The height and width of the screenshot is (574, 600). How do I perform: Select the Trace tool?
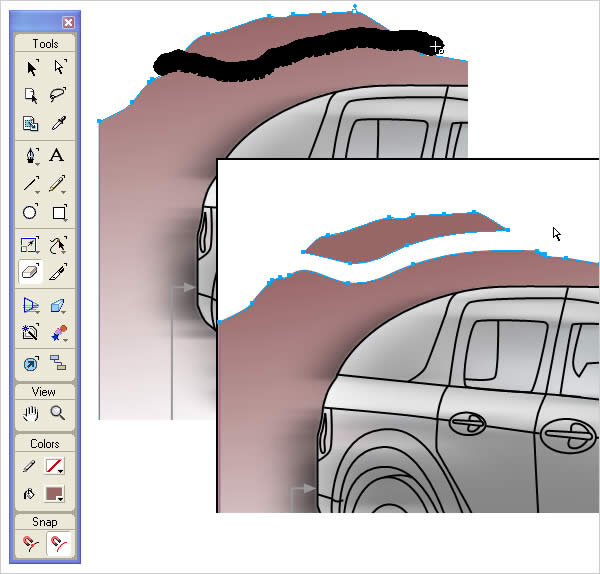click(30, 332)
